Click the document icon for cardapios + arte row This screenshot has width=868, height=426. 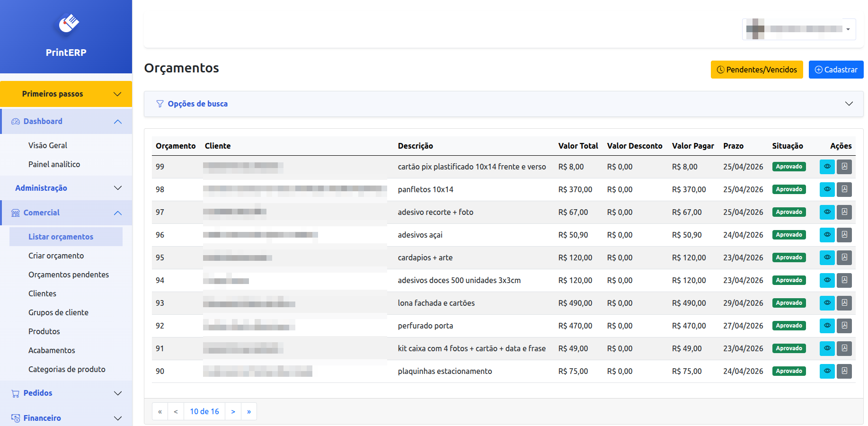pyautogui.click(x=844, y=257)
